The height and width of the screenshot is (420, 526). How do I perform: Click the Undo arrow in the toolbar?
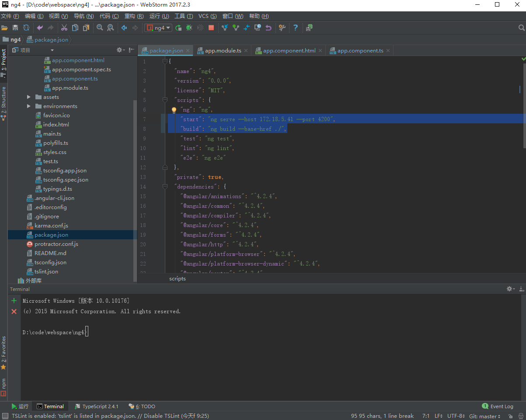click(x=40, y=28)
